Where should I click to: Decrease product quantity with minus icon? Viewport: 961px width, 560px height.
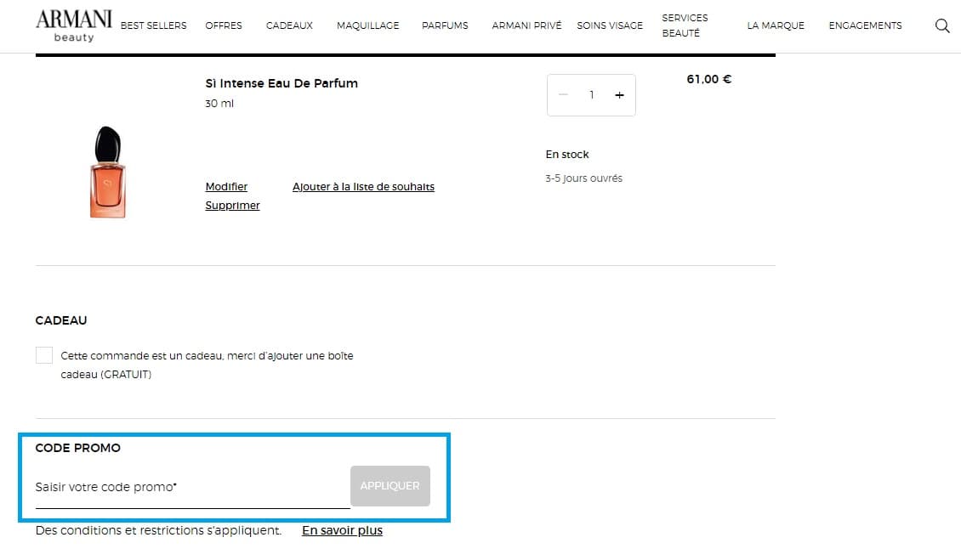coord(563,94)
